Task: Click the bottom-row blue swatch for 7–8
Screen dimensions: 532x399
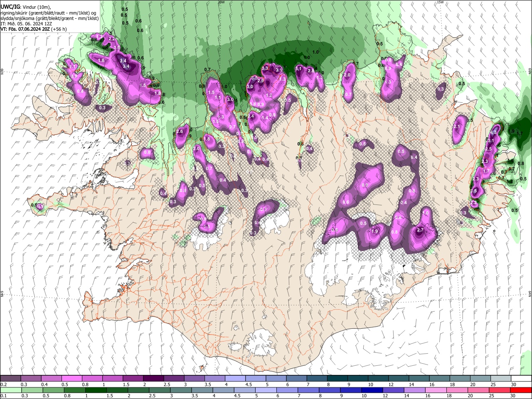Action: point(308,390)
